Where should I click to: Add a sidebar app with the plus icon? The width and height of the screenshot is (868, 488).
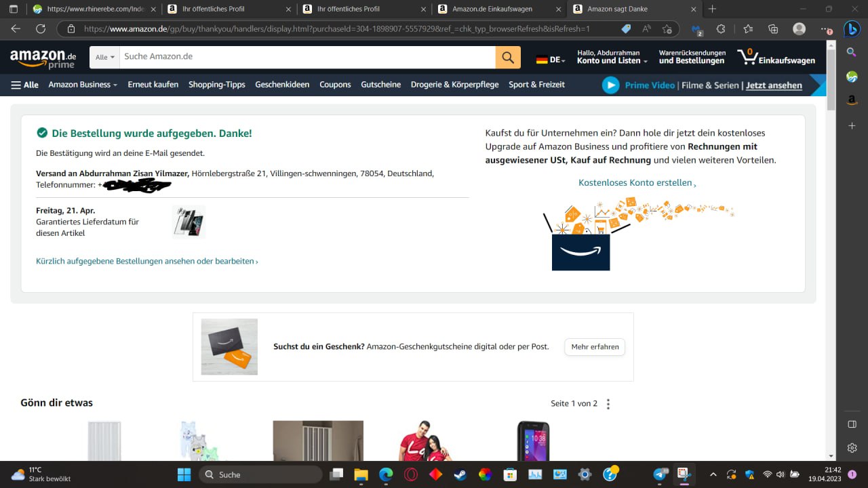[x=852, y=126]
